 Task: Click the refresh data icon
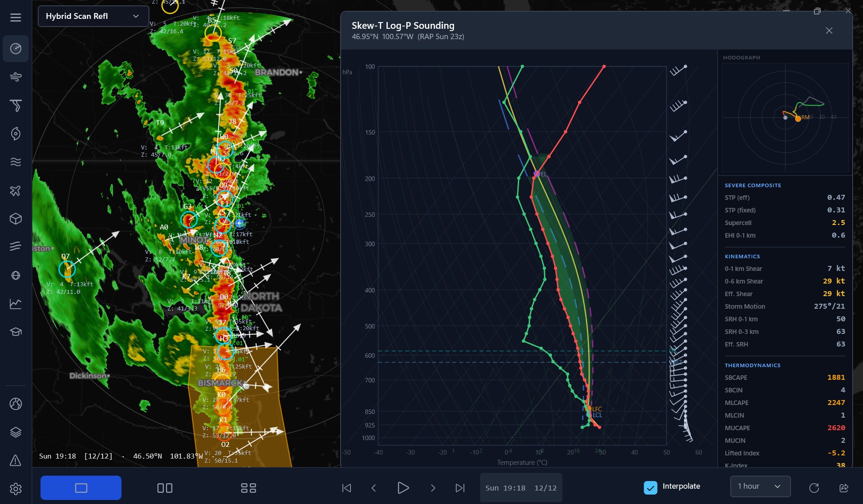coord(814,488)
